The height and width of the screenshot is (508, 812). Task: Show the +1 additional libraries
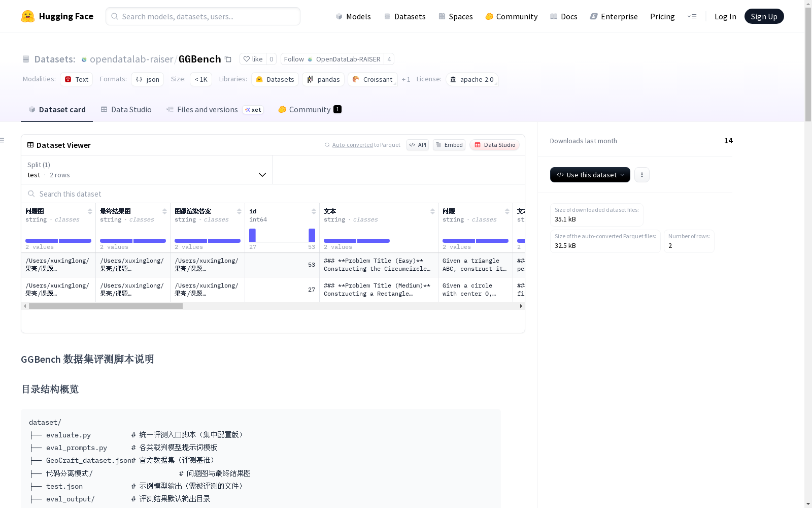[406, 79]
